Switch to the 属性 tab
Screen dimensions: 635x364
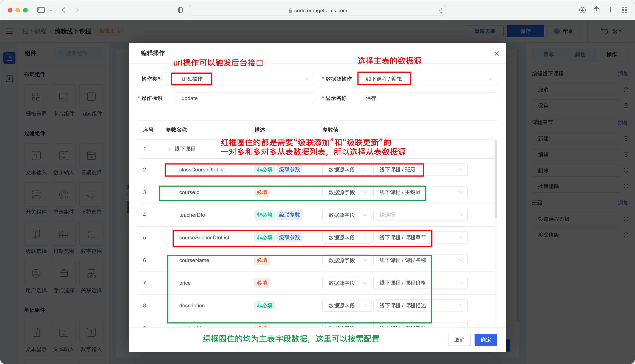(580, 55)
